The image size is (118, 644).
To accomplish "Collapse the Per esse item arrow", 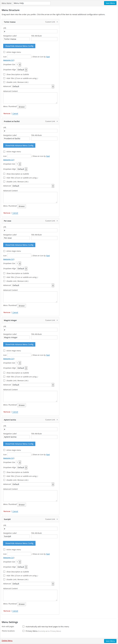I will pos(57,221).
